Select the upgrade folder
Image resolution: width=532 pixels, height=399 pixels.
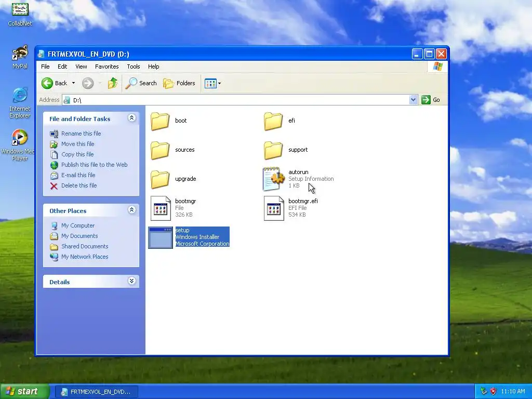(x=174, y=179)
